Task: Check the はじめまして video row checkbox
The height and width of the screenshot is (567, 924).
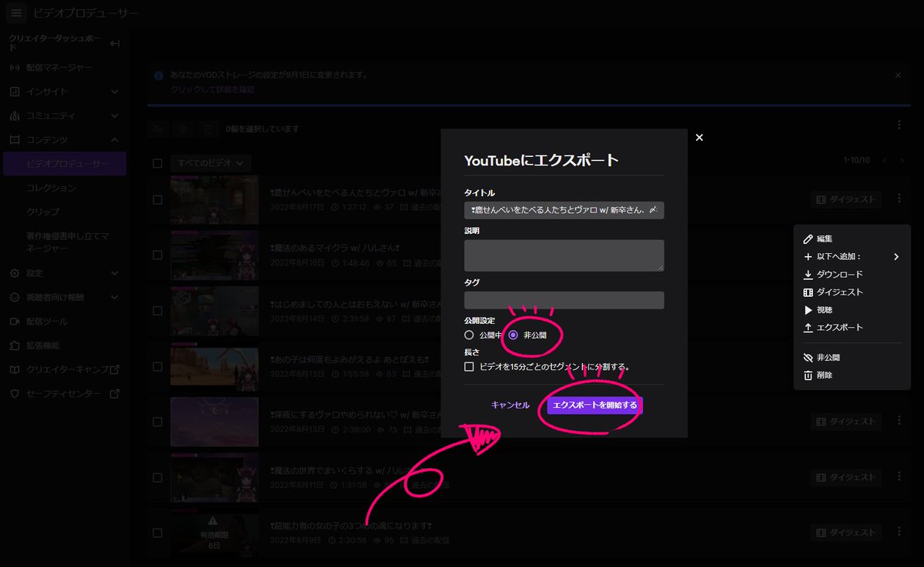Action: pyautogui.click(x=158, y=311)
